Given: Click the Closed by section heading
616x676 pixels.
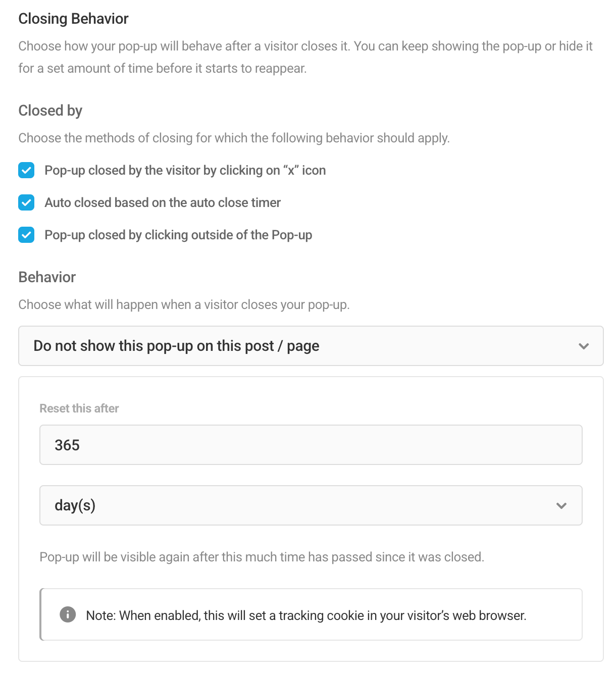Looking at the screenshot, I should [50, 111].
